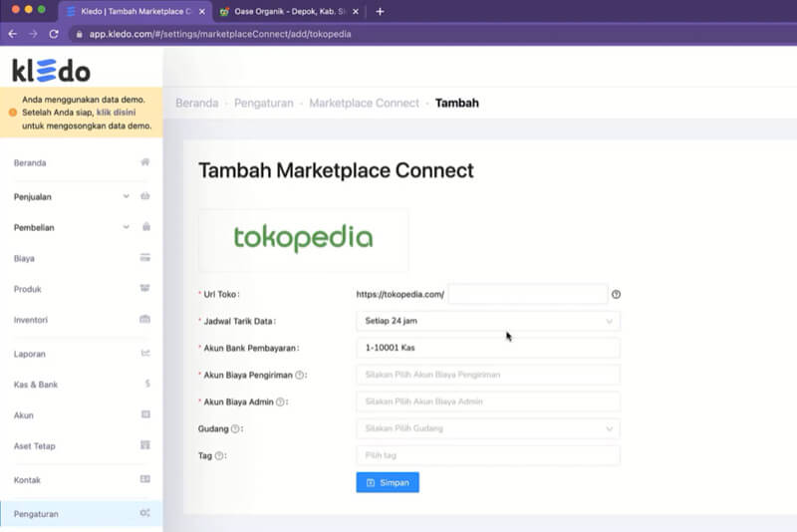Click help icon beside Tag label
The image size is (797, 532).
coord(219,455)
